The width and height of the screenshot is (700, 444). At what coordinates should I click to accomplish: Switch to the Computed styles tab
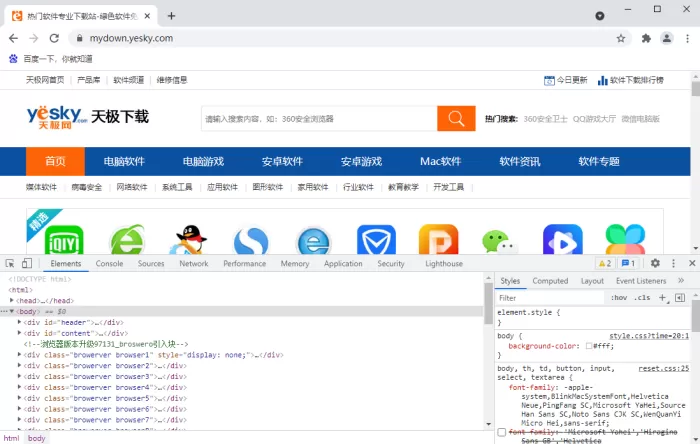tap(550, 281)
